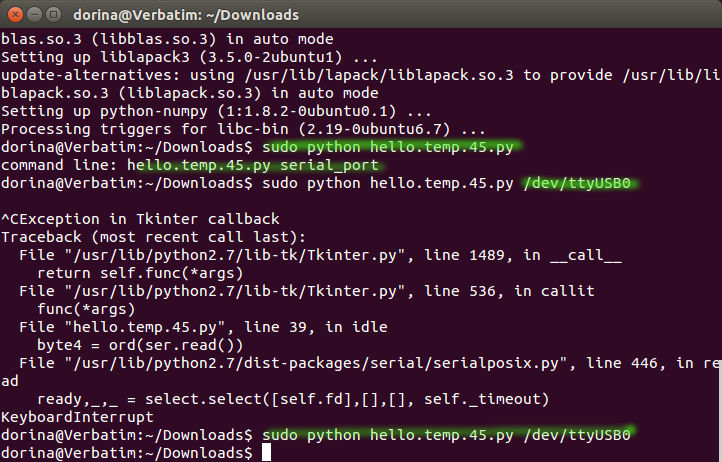Click the first highlighted 'sudo python hello.temp.45.py' command
The image size is (722, 462).
388,147
